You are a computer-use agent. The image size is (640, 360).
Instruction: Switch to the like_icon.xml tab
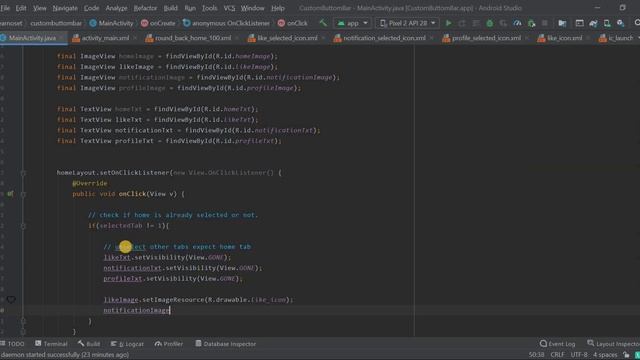coord(564,38)
